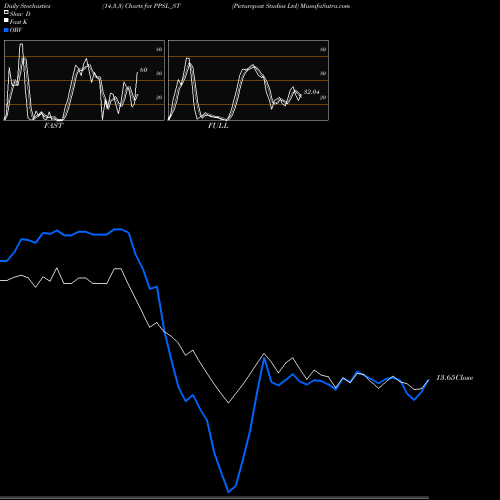
Task: Click the '80' axis label in FAST chart
Action: pos(159,49)
